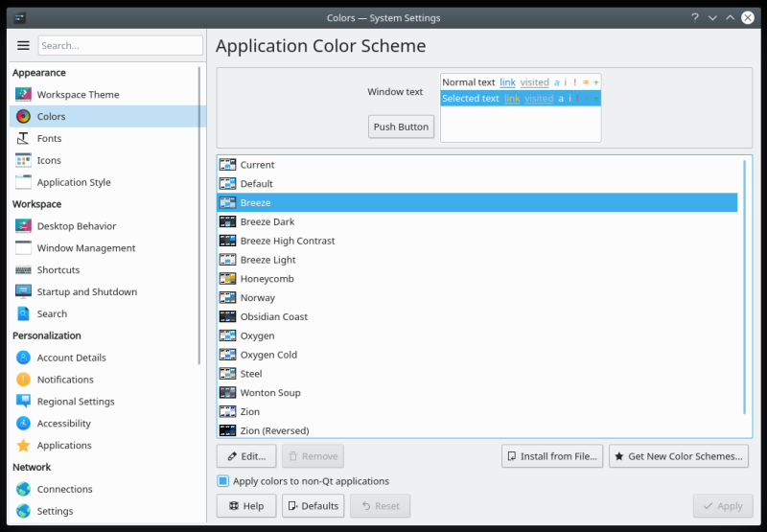
Task: Open Startup and Shutdown settings
Action: 86,292
